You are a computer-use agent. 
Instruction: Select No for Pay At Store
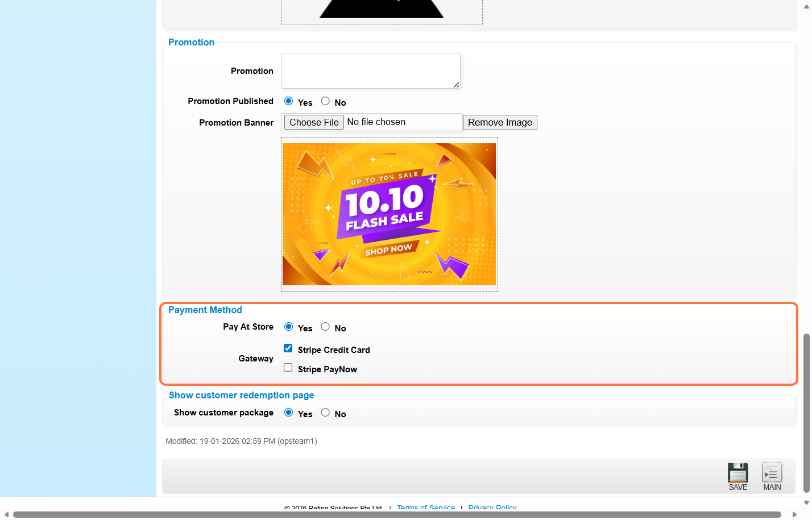pyautogui.click(x=325, y=327)
